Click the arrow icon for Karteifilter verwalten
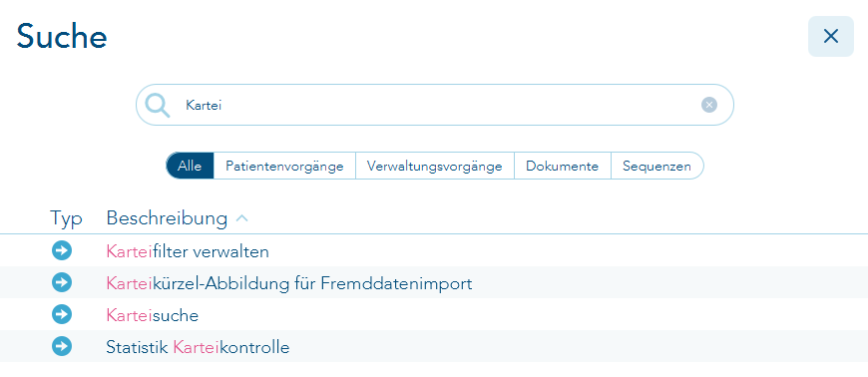 click(62, 250)
